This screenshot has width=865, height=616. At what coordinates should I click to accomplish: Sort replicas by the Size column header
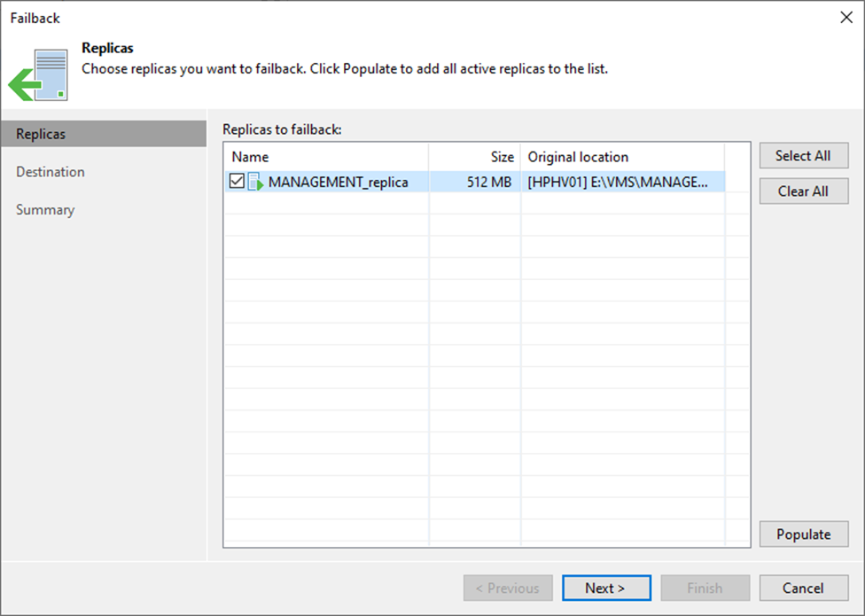click(x=474, y=157)
